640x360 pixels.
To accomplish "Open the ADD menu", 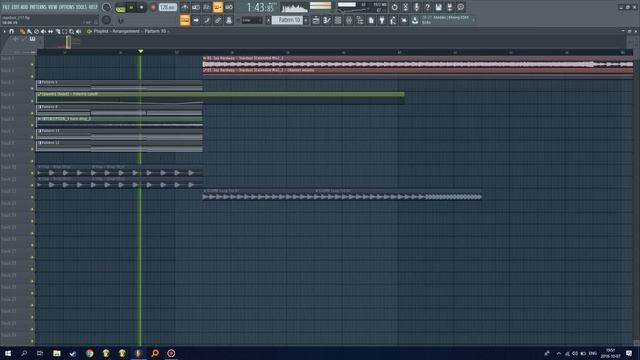I will (x=24, y=7).
